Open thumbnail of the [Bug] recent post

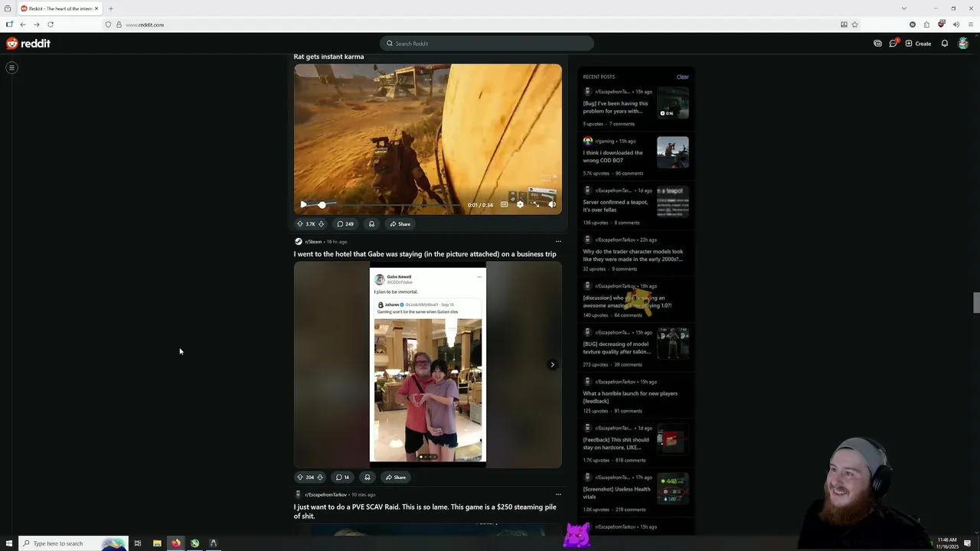(x=673, y=103)
